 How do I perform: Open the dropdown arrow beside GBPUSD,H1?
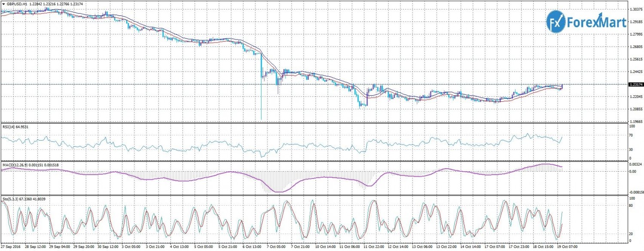point(3,3)
